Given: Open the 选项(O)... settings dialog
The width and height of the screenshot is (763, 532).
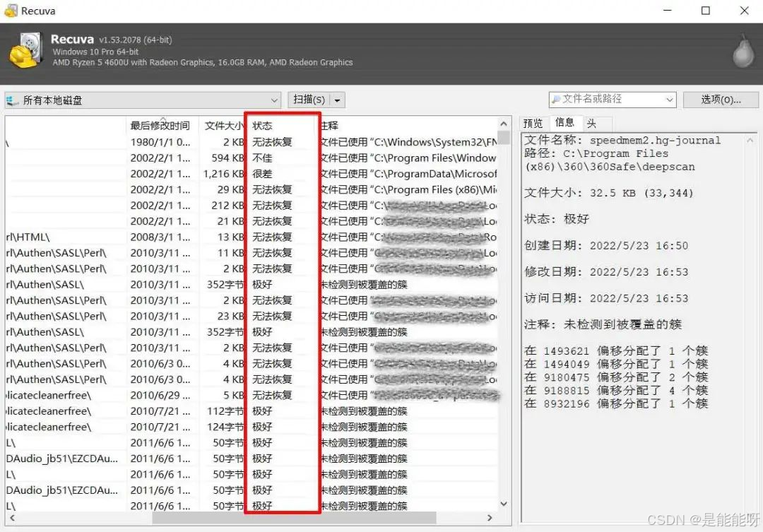Looking at the screenshot, I should [721, 100].
